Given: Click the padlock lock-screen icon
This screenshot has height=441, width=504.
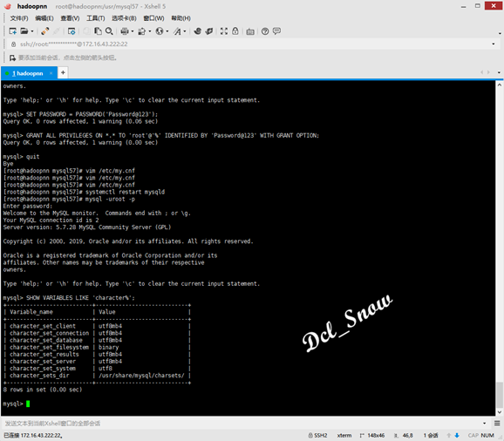Looking at the screenshot, I should [x=235, y=31].
